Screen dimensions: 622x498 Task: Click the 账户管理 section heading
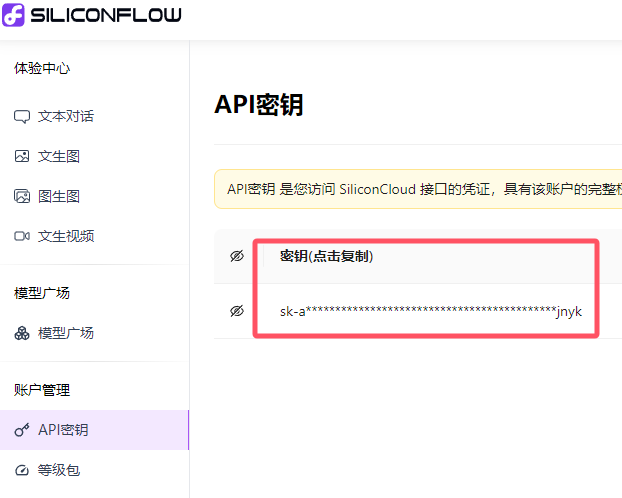42,390
